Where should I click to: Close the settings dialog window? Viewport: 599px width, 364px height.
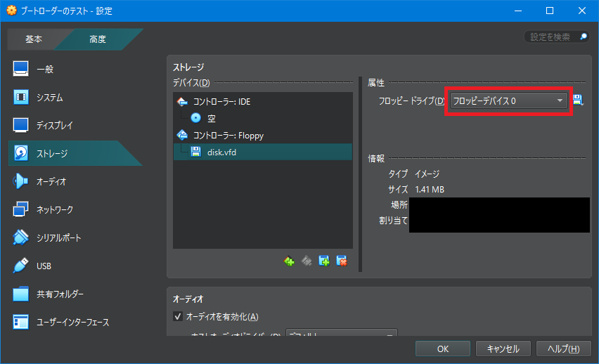[582, 11]
